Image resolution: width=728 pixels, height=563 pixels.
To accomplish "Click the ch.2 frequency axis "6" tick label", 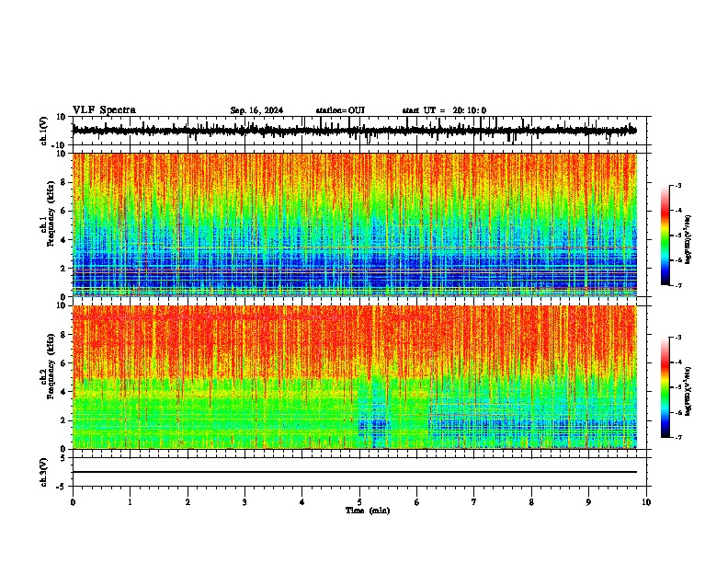I will [x=63, y=363].
